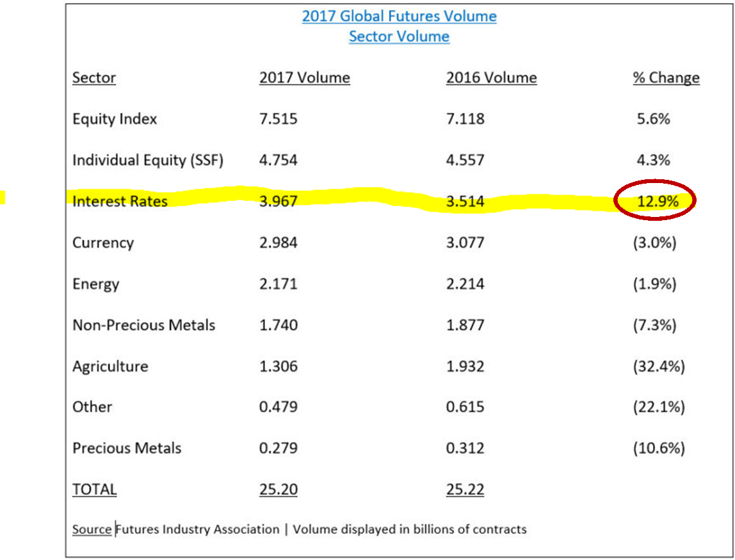This screenshot has height=560, width=735.
Task: Click the Currency 2017 volume 2.984
Action: click(278, 243)
